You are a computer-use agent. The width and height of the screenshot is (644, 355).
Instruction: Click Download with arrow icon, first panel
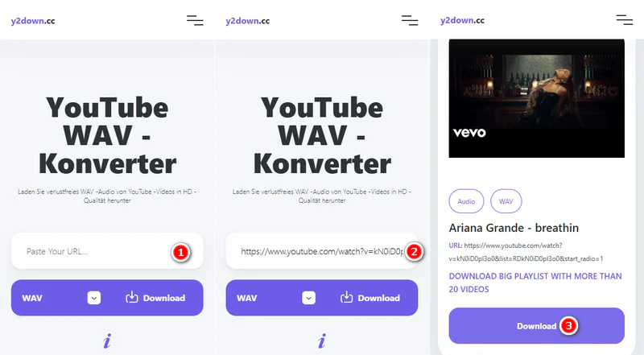click(155, 298)
